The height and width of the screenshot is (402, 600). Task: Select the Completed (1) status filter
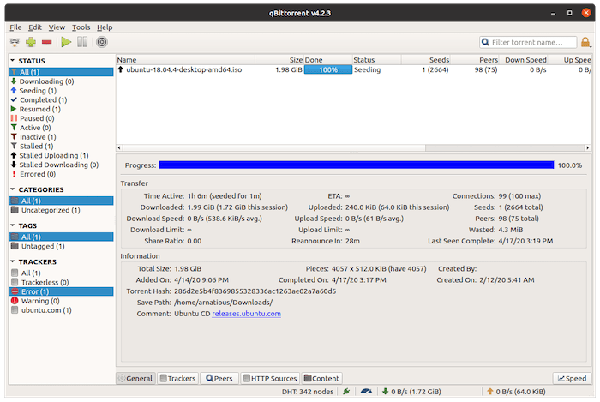[61, 100]
